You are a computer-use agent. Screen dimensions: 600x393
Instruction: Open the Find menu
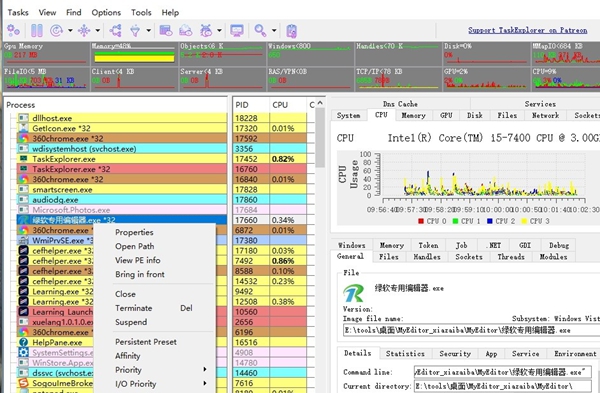(73, 13)
